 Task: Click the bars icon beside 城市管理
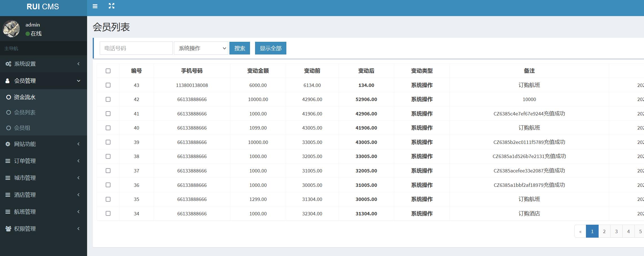click(x=8, y=178)
